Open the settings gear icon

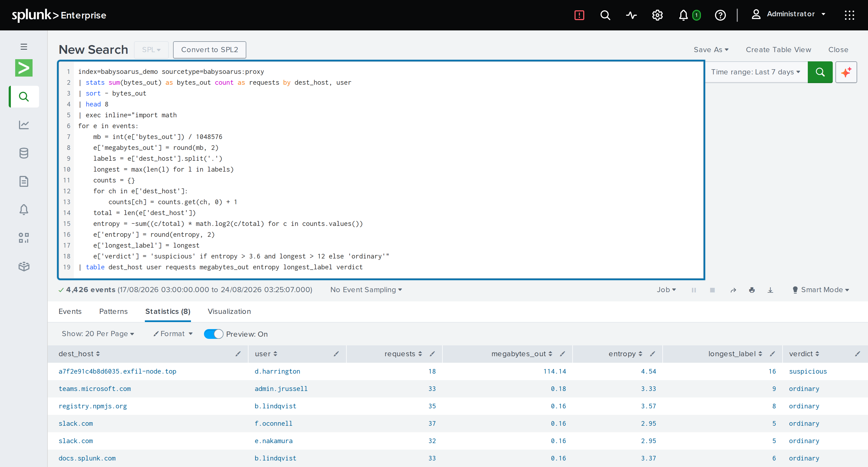click(657, 15)
